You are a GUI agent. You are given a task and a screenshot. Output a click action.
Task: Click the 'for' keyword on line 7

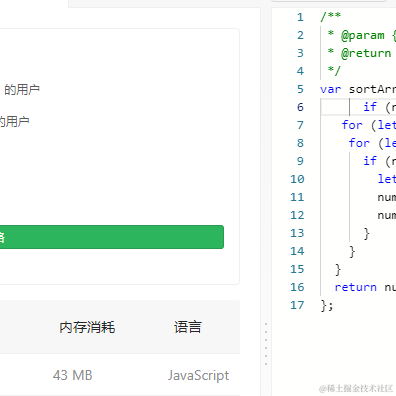pos(352,125)
